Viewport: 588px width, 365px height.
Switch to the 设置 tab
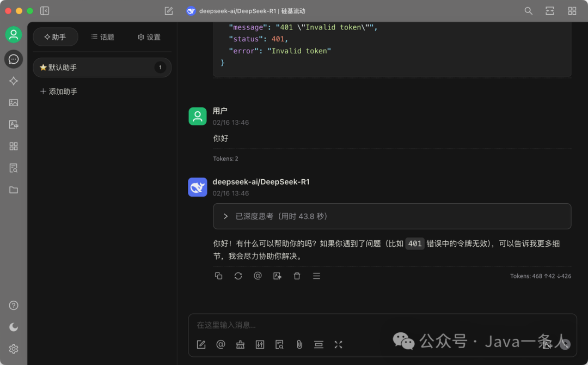pyautogui.click(x=149, y=36)
